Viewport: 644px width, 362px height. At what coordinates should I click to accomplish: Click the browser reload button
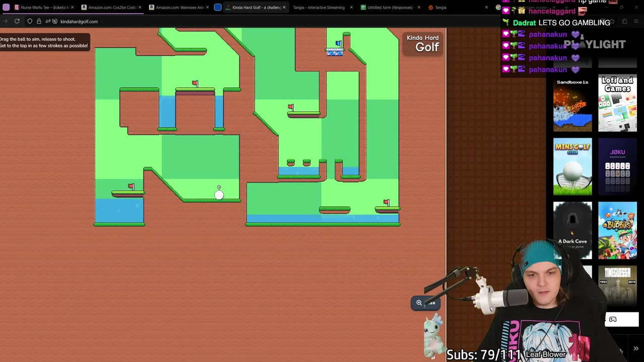[17, 21]
